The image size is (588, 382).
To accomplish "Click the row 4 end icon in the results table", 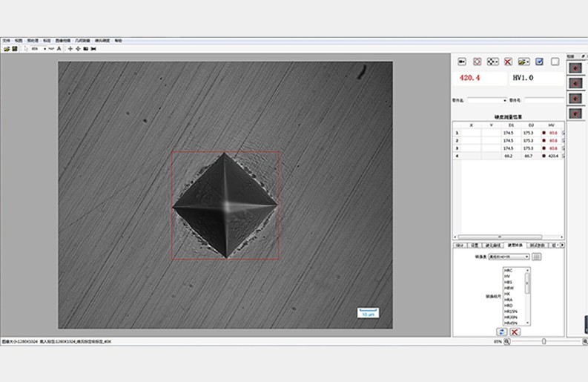I will [564, 156].
